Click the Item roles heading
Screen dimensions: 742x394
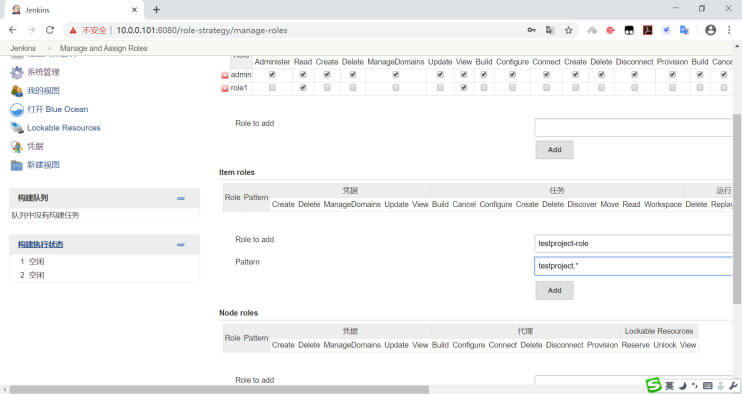click(x=237, y=172)
